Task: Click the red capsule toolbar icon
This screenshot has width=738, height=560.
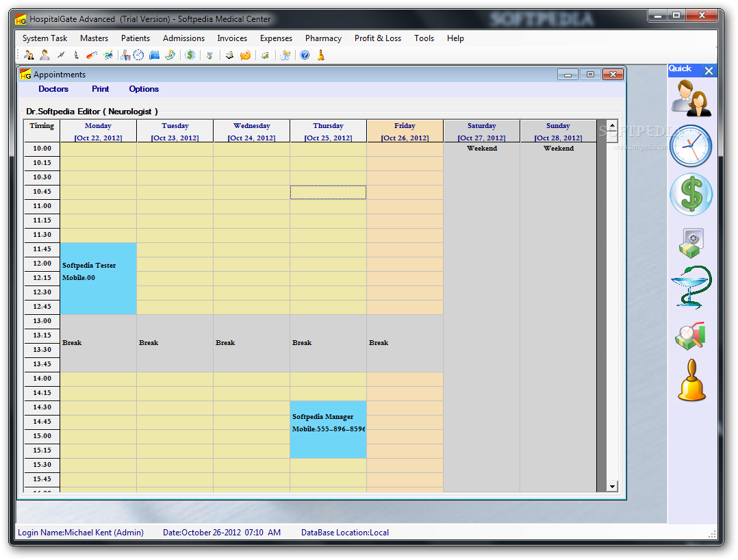Action: pyautogui.click(x=92, y=55)
